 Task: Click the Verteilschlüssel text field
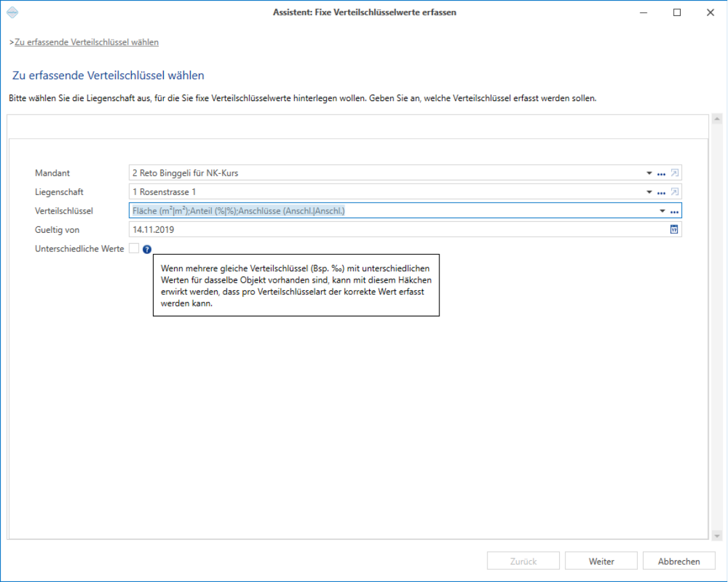coord(392,210)
